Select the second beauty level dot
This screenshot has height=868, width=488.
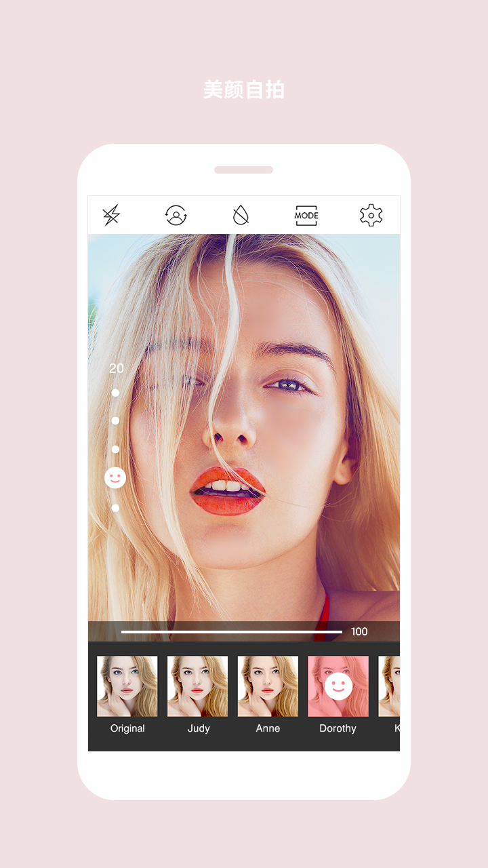click(115, 421)
